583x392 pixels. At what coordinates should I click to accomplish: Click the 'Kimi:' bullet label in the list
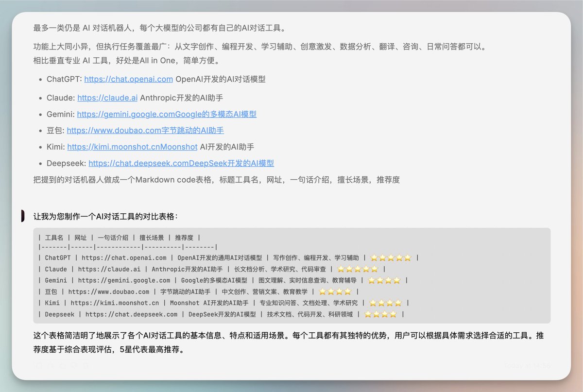[x=56, y=147]
